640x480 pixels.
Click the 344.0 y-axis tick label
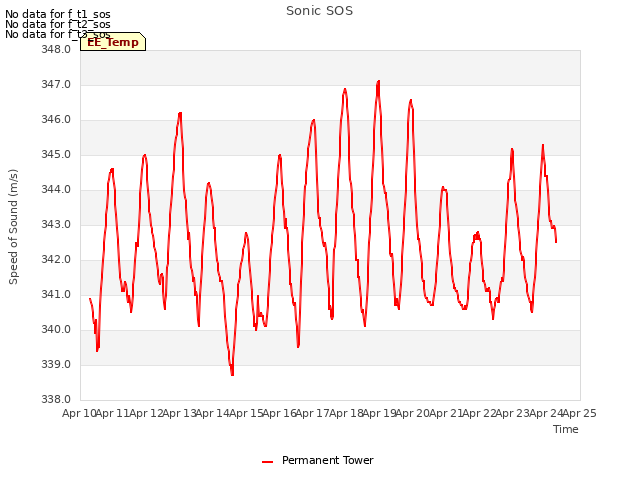56,189
